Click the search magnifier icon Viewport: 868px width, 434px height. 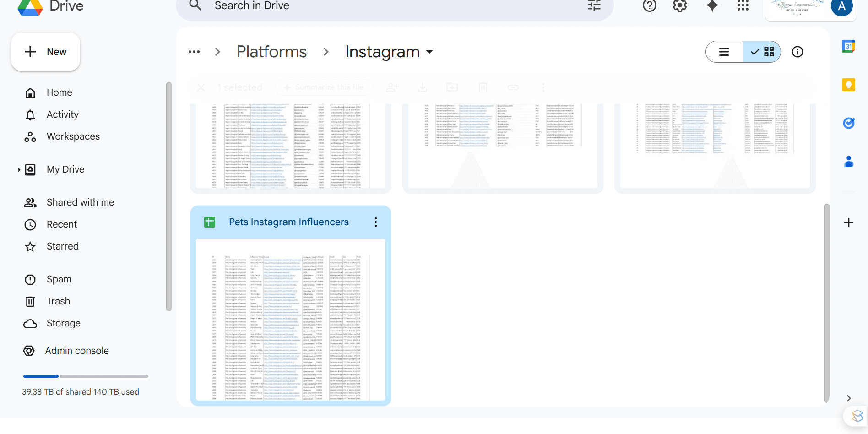(x=195, y=5)
